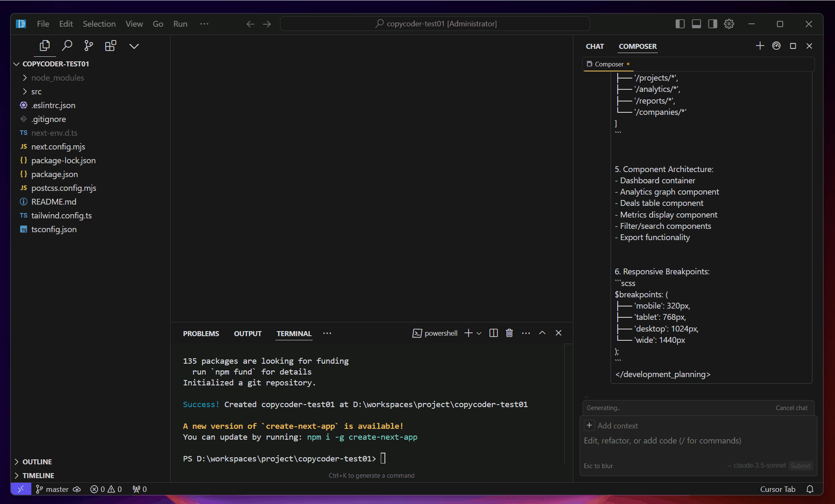This screenshot has width=835, height=504.
Task: Navigate forward with the right arrow
Action: (x=267, y=24)
